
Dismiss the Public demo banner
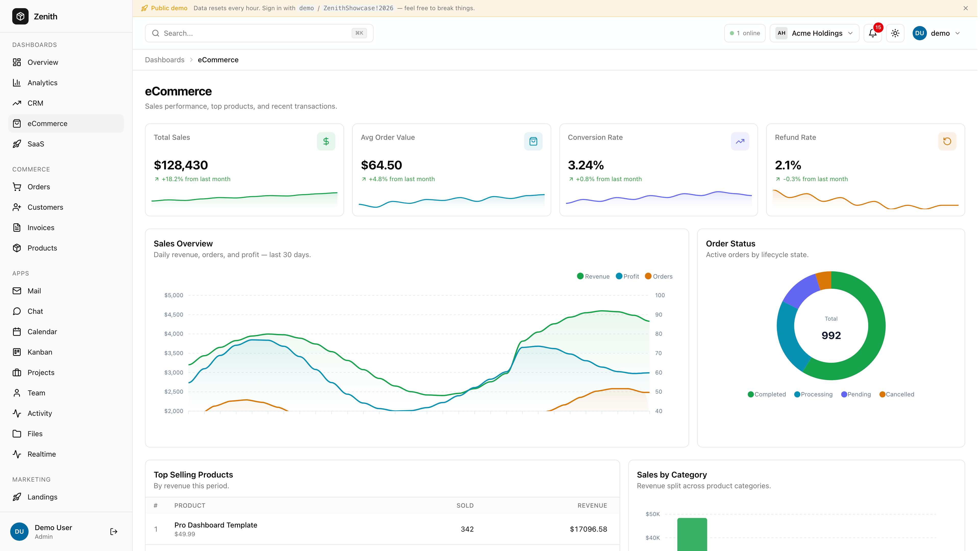(966, 8)
